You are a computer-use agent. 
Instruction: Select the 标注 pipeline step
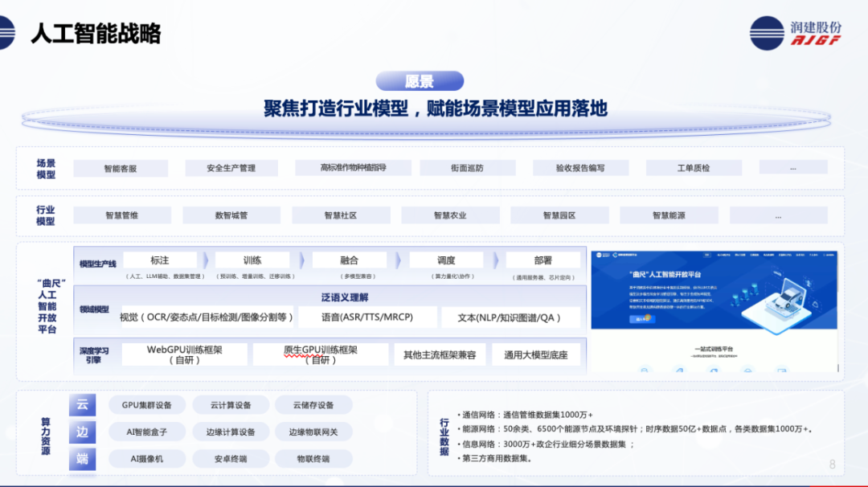click(x=160, y=260)
